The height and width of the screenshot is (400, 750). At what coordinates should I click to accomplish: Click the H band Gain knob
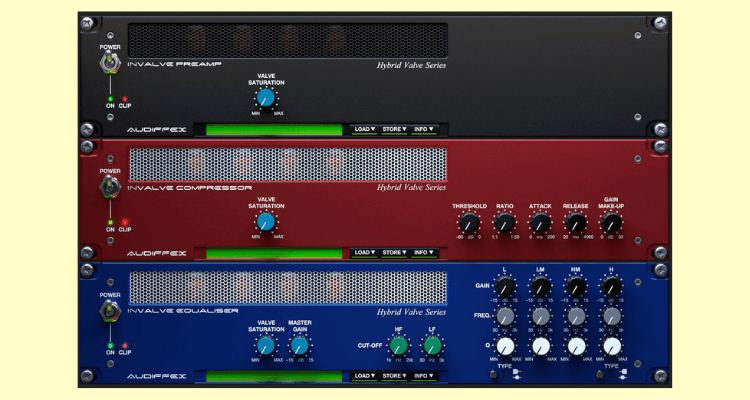coord(611,287)
